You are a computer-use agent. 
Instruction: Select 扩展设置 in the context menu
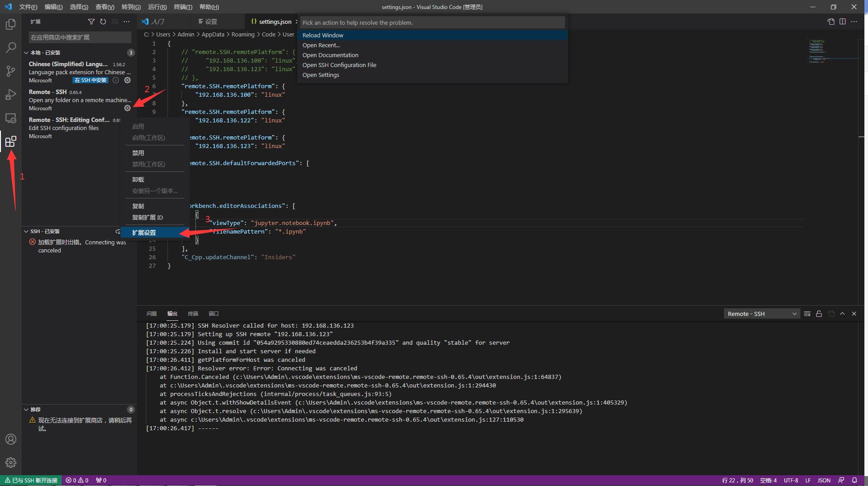tap(155, 233)
